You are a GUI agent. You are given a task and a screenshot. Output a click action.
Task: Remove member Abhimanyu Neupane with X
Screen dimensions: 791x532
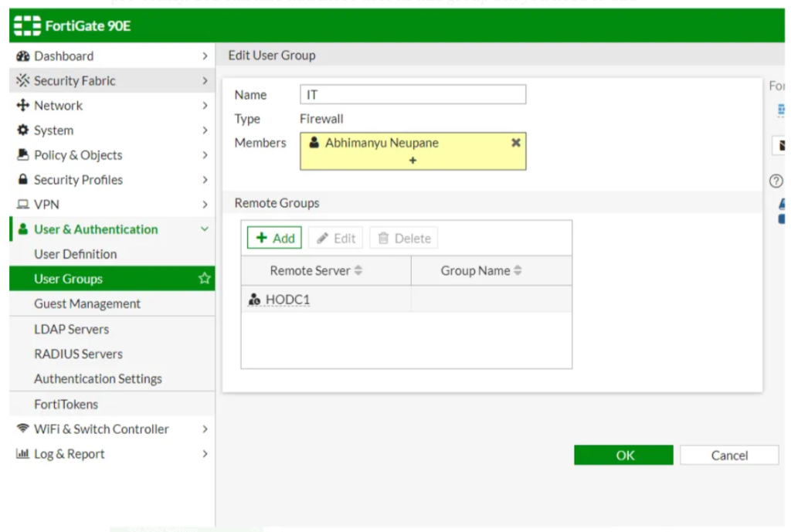tap(515, 143)
